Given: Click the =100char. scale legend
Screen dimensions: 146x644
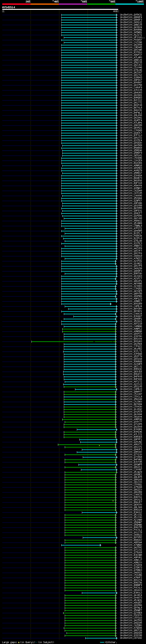Looking at the screenshot, I should (x=108, y=642).
